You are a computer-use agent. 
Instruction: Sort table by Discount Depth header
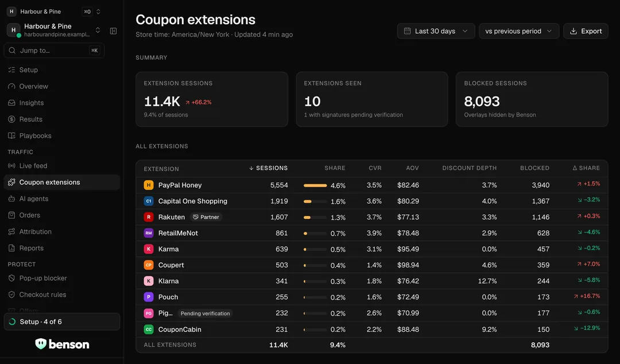[470, 168]
